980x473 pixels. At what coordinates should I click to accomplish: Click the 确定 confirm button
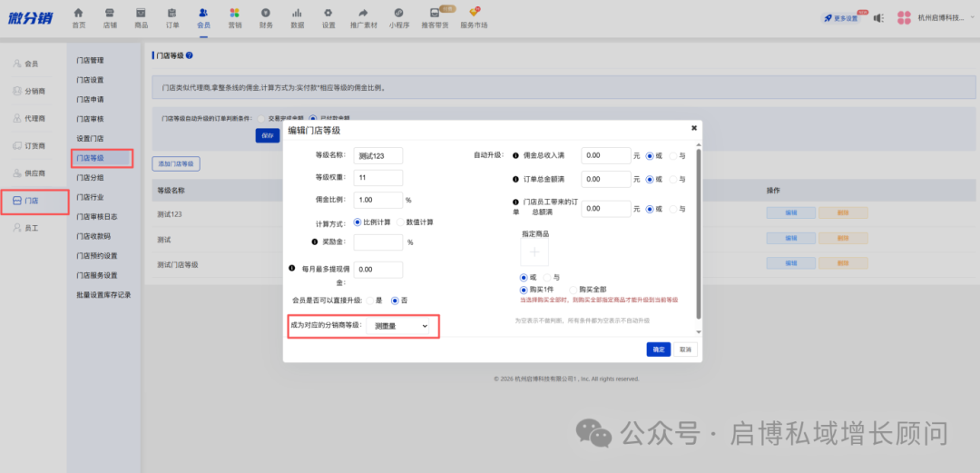tap(659, 350)
